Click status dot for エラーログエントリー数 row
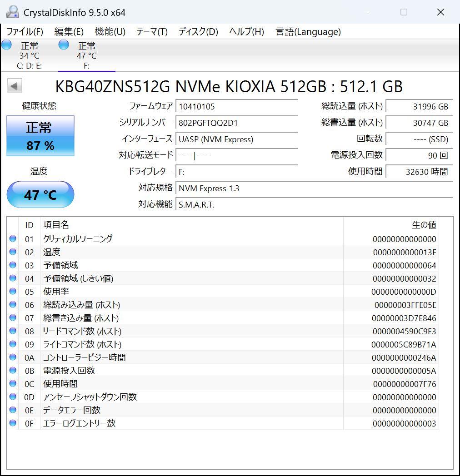 point(13,423)
